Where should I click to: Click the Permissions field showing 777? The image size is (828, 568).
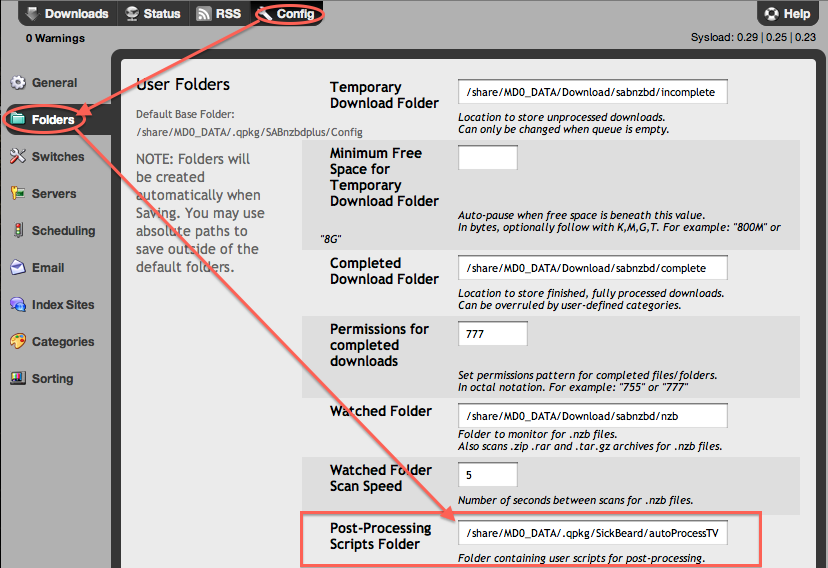(x=493, y=334)
